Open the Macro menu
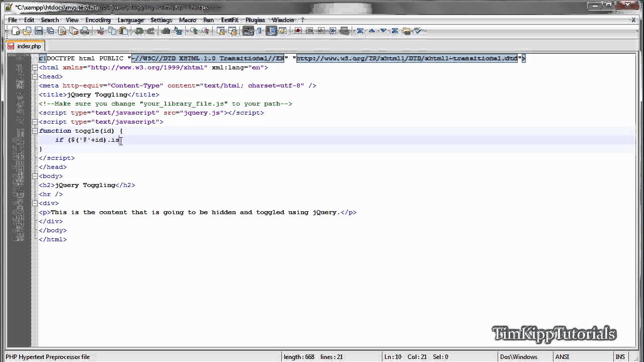644x362 pixels. [x=188, y=20]
